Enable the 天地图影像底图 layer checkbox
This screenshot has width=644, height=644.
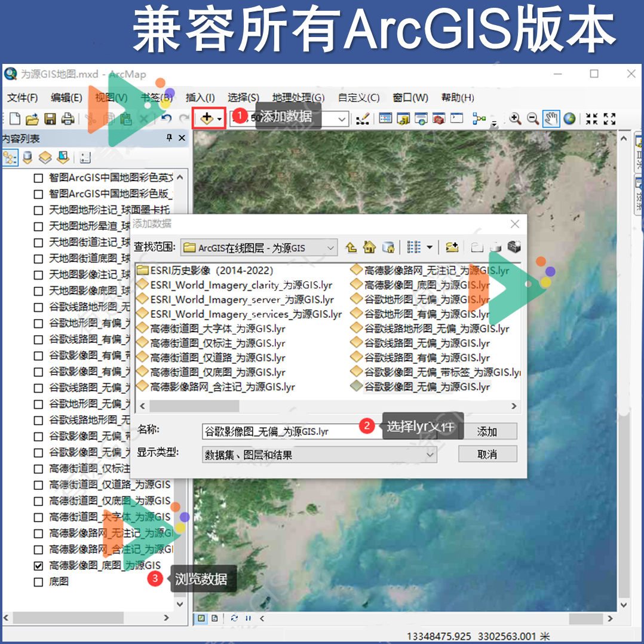tap(38, 291)
